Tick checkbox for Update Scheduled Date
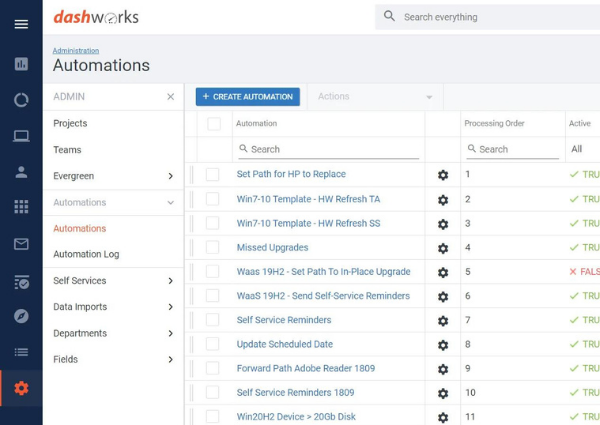Screen dimensions: 600x425 point(212,344)
